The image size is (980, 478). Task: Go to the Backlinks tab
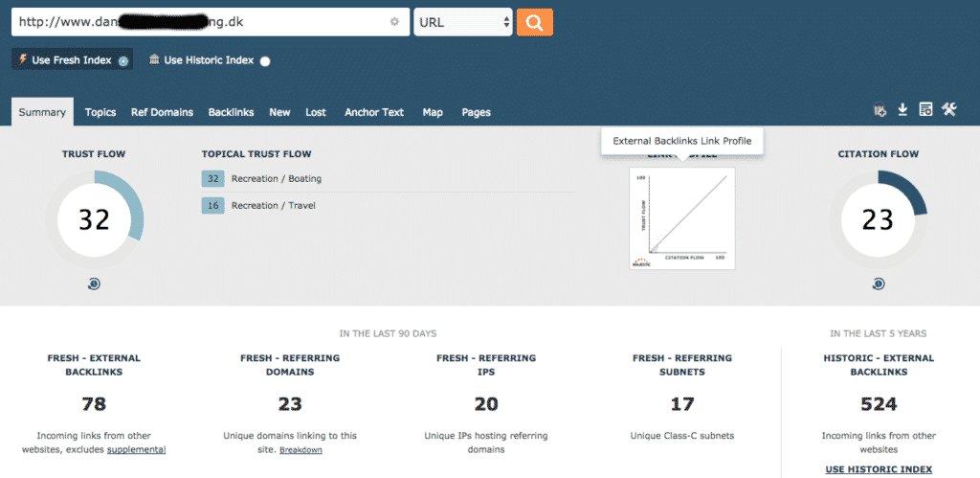[x=232, y=112]
